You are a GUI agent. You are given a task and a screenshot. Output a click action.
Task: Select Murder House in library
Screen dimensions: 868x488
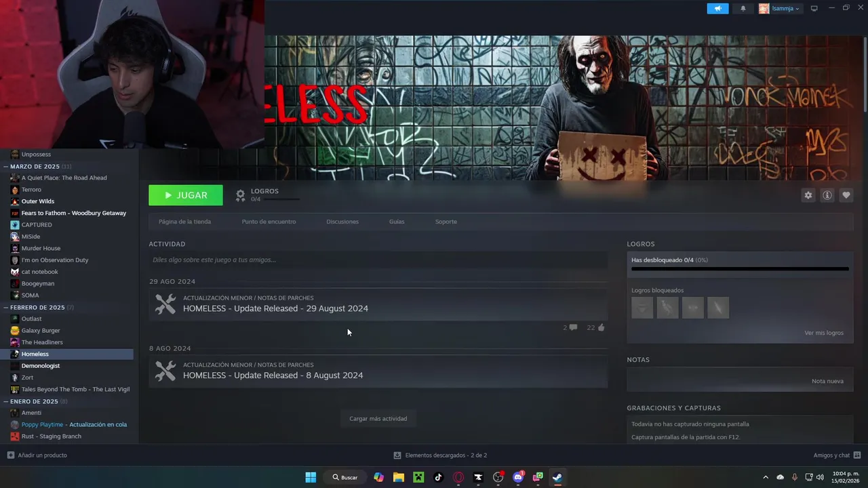click(x=41, y=248)
